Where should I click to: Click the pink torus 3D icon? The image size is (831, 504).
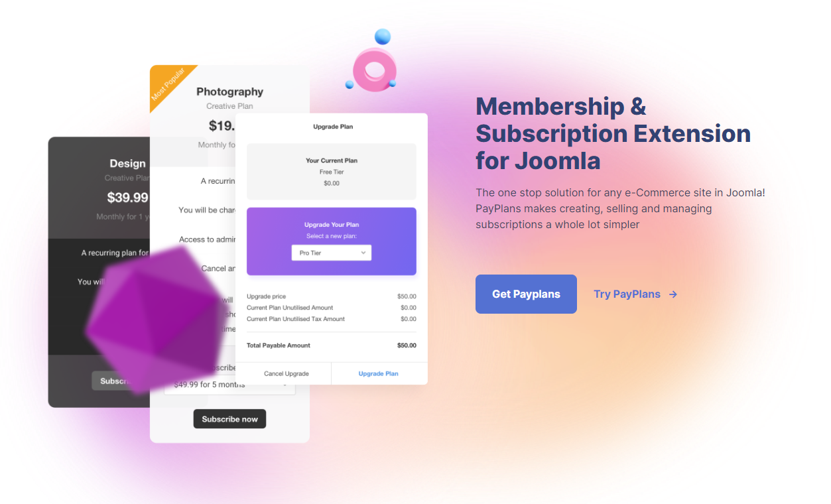coord(375,70)
